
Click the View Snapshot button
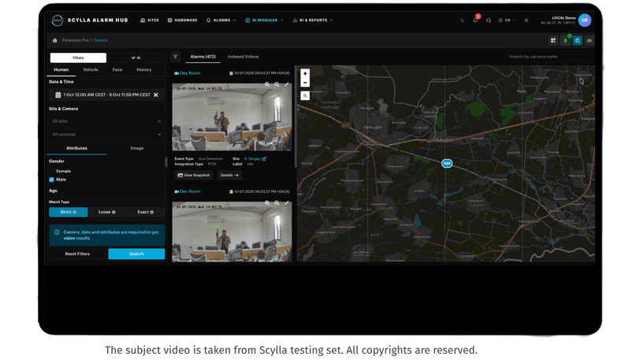194,175
